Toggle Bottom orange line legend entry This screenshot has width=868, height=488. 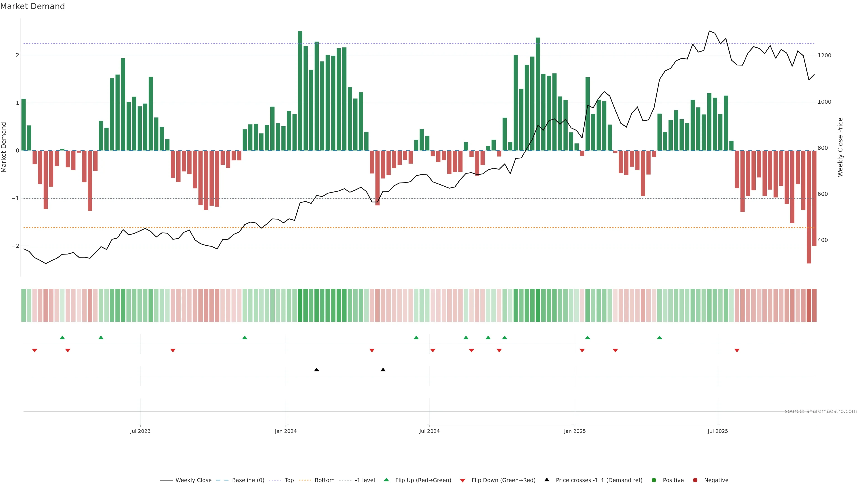click(324, 480)
